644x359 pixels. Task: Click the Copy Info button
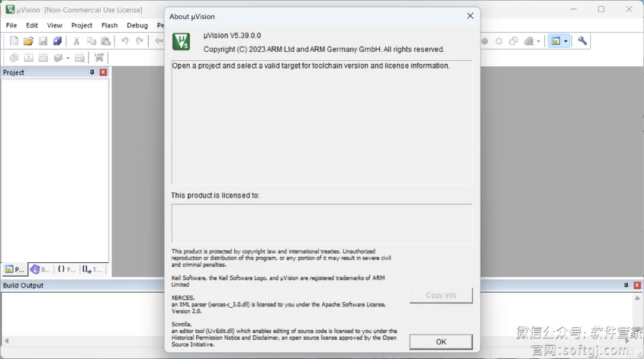(441, 295)
